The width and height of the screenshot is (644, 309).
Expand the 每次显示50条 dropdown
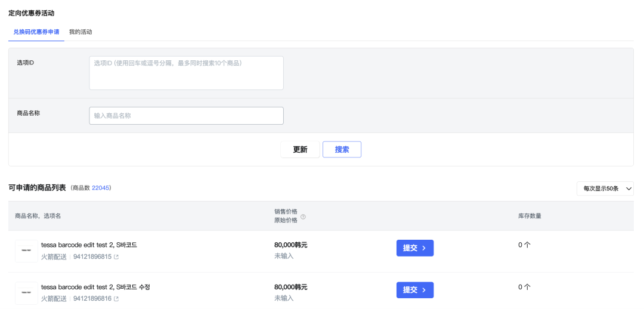(x=605, y=189)
